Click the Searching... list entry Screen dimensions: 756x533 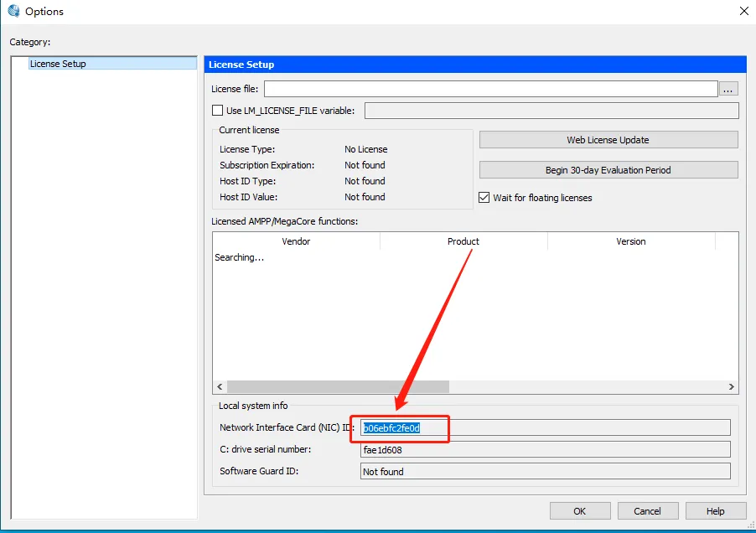(x=239, y=257)
